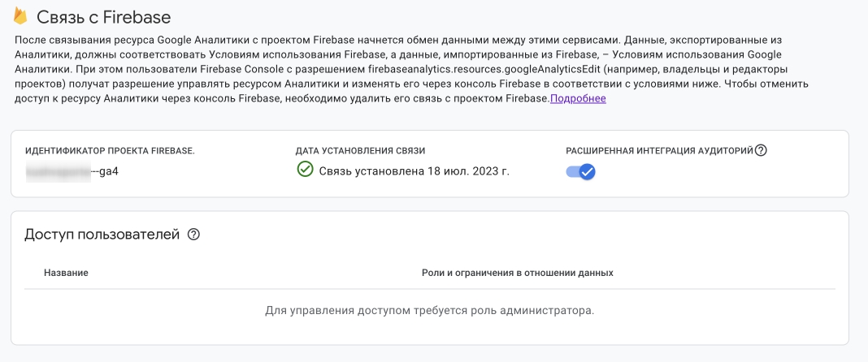
Task: Click the administrator role required message
Action: 429,311
